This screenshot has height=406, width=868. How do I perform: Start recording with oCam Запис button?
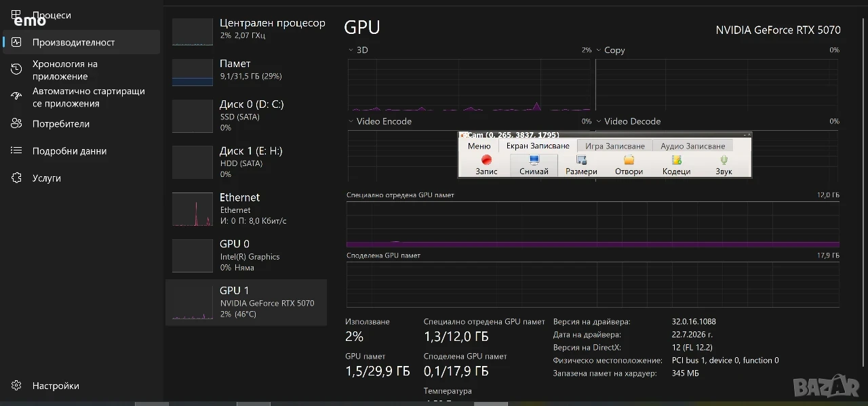tap(486, 165)
